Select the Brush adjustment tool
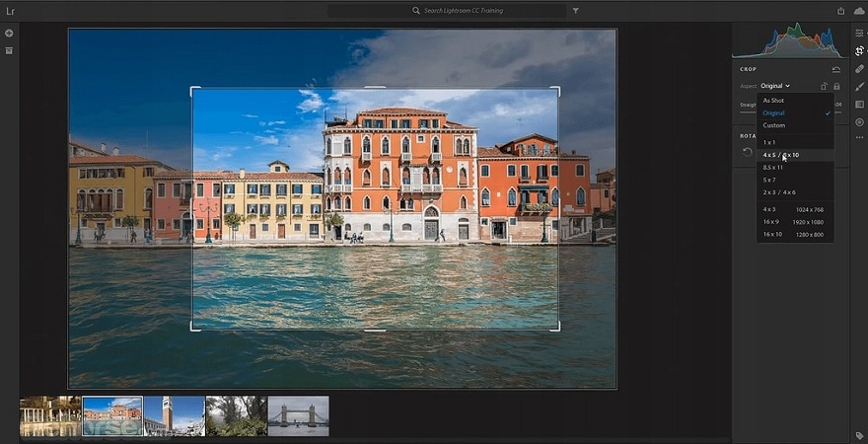 click(859, 87)
